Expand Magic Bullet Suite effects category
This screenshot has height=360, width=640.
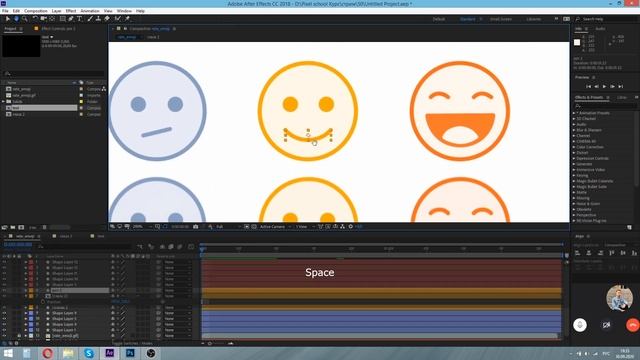[x=574, y=187]
